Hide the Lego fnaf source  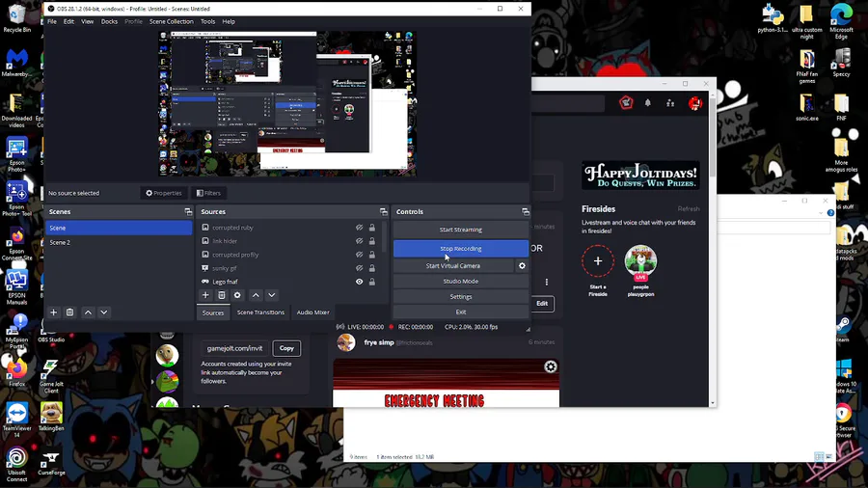pyautogui.click(x=360, y=282)
